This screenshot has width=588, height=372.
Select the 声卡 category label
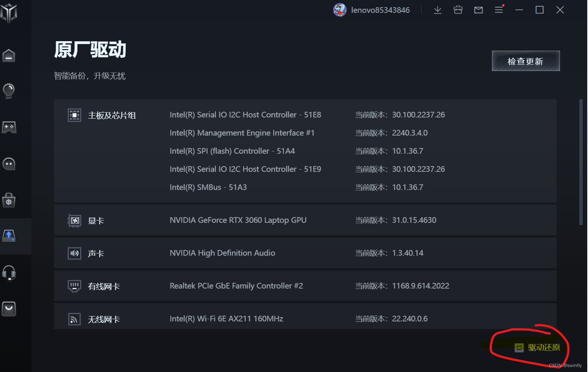point(96,254)
